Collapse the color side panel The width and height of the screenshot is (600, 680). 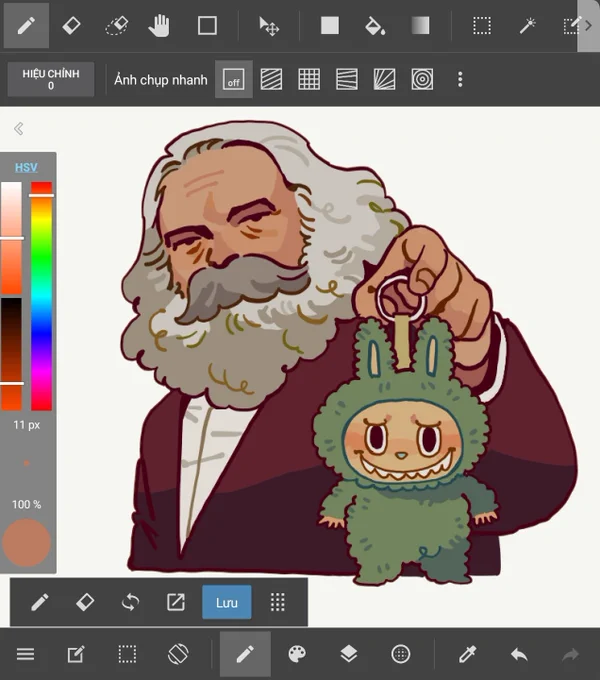(18, 128)
